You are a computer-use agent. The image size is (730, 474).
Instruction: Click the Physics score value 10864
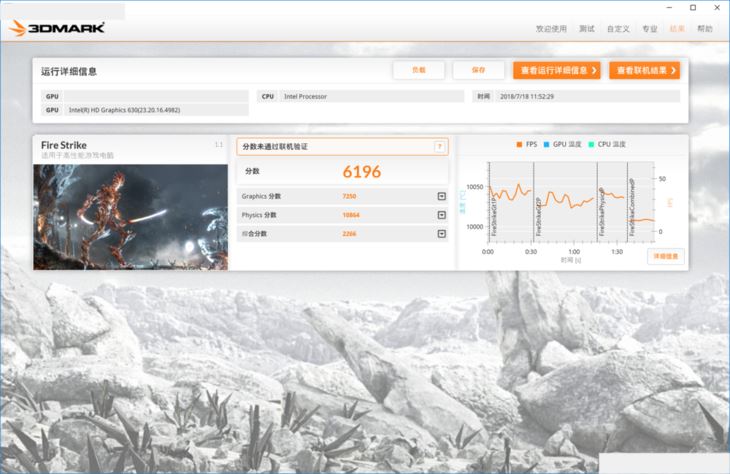coord(351,215)
